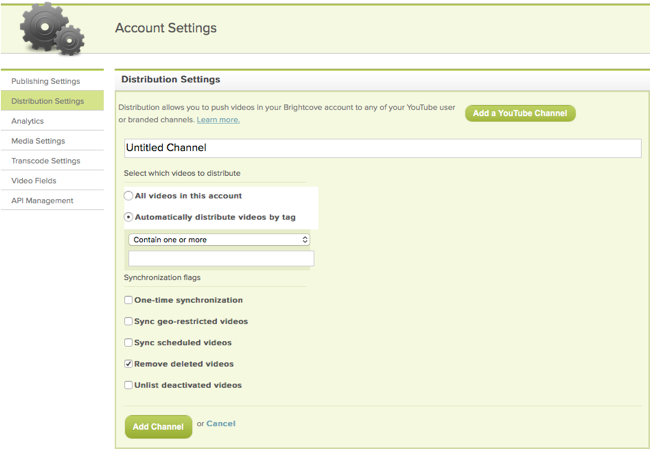This screenshot has height=449, width=650.
Task: Open Publishing Settings in sidebar
Action: 46,81
